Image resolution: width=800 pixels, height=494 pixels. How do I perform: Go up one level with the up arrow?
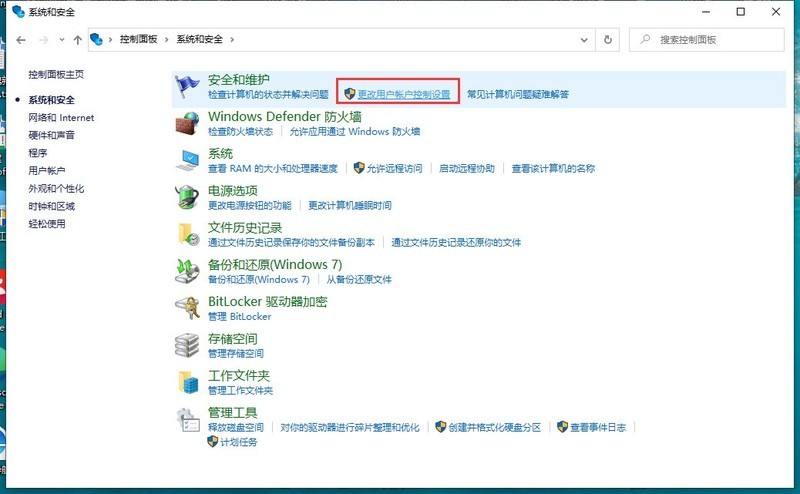(x=78, y=40)
